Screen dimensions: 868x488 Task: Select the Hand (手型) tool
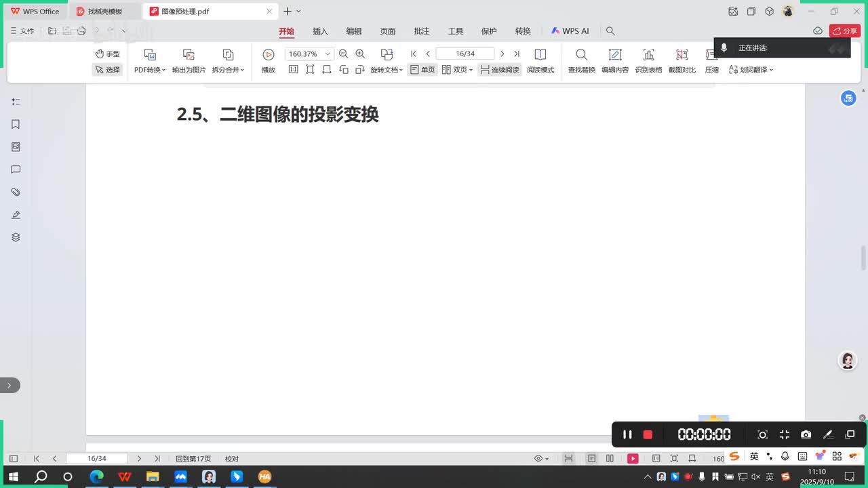pyautogui.click(x=107, y=54)
